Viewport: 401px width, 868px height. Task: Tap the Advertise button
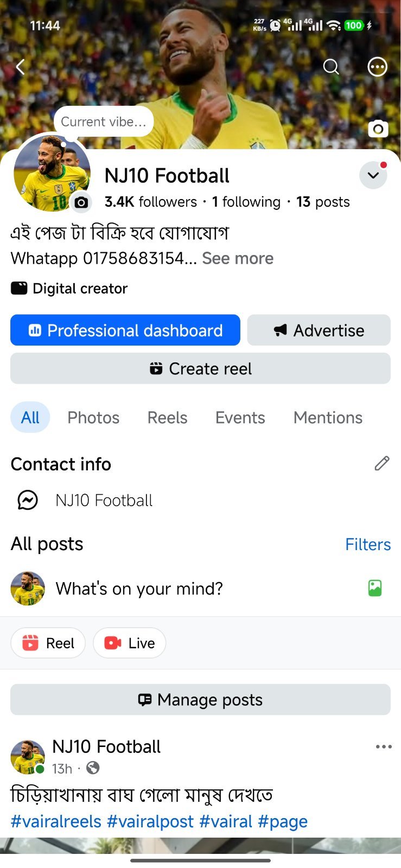(x=319, y=330)
